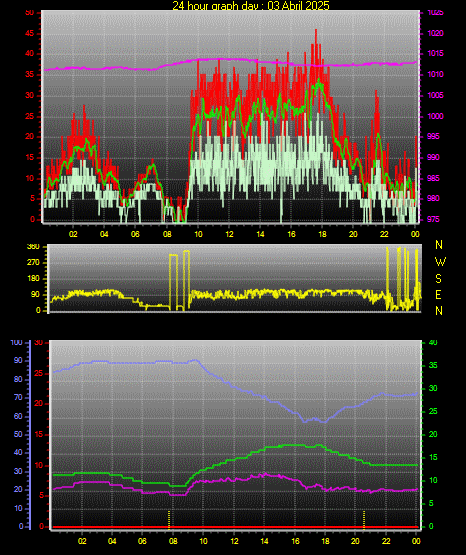Select the red 25 temperature axis label

tap(39, 373)
